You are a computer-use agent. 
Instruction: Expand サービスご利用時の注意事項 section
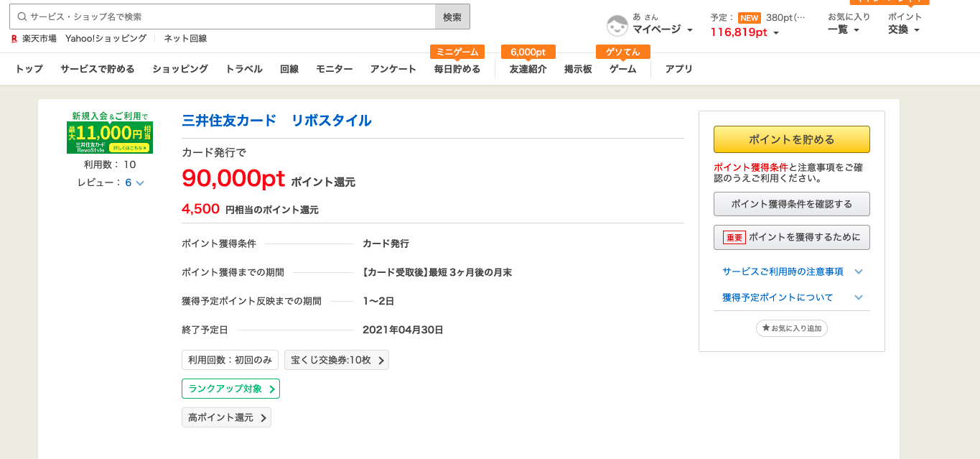[x=791, y=272]
